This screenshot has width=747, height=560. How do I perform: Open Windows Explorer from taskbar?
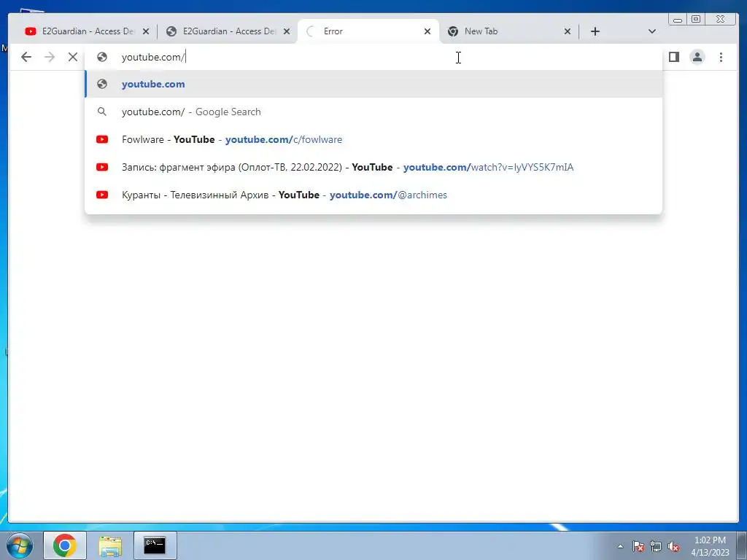110,545
